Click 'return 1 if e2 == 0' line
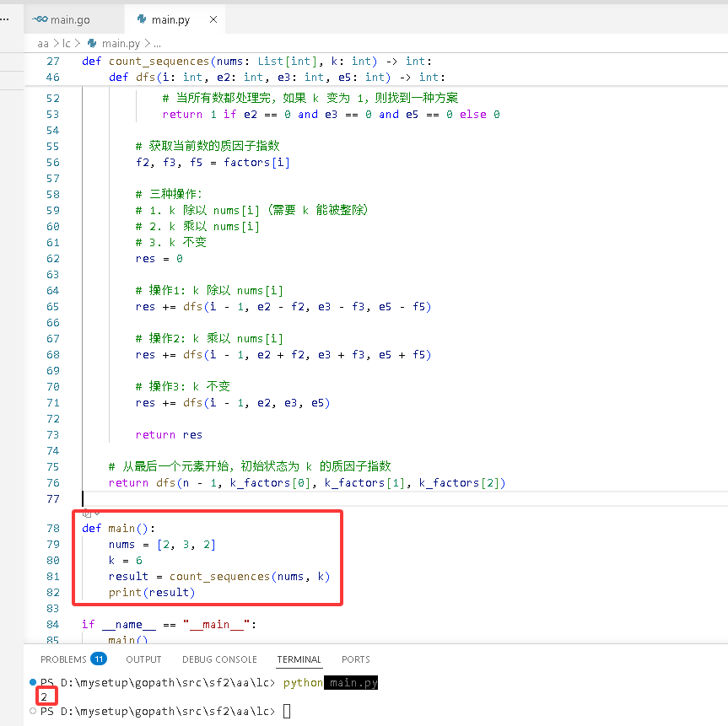 coord(331,115)
